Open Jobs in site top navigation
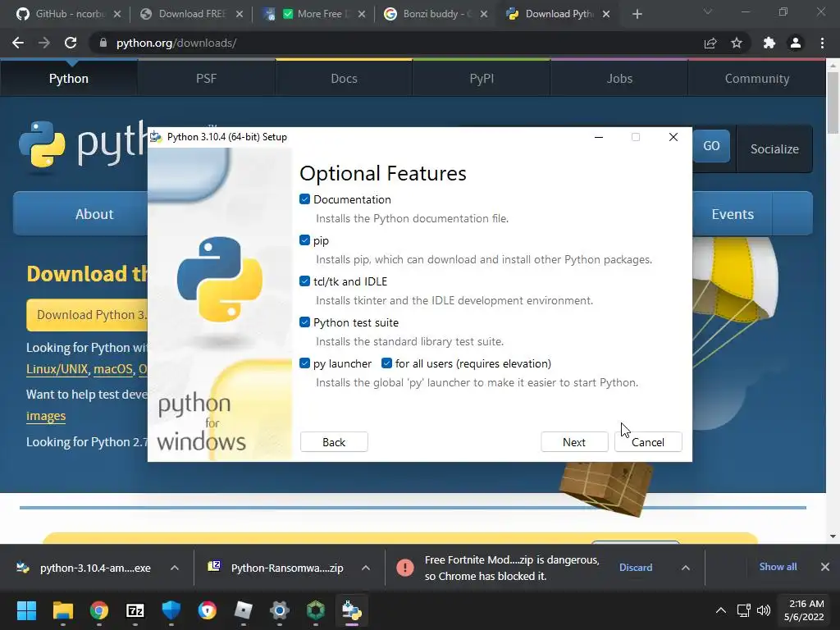 619,78
